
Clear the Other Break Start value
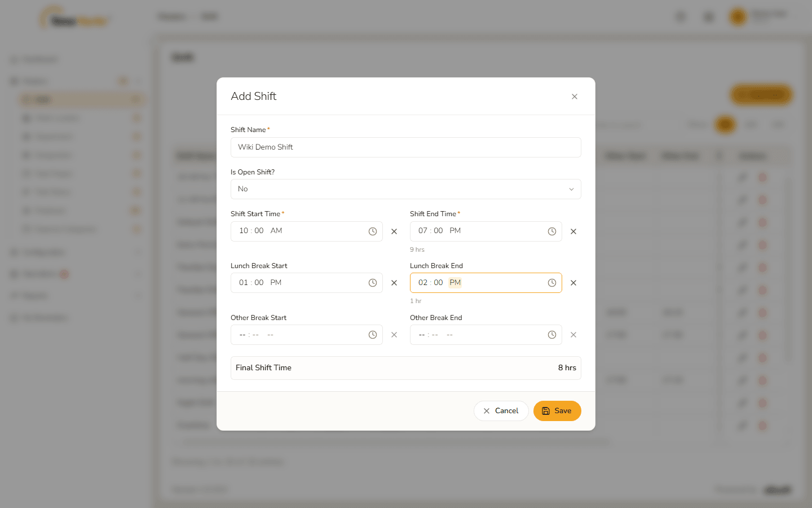(x=394, y=335)
